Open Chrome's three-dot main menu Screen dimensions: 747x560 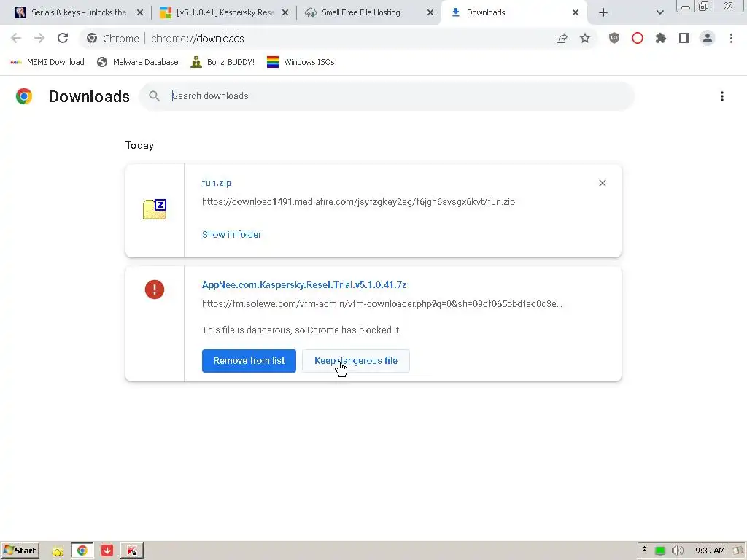[731, 38]
